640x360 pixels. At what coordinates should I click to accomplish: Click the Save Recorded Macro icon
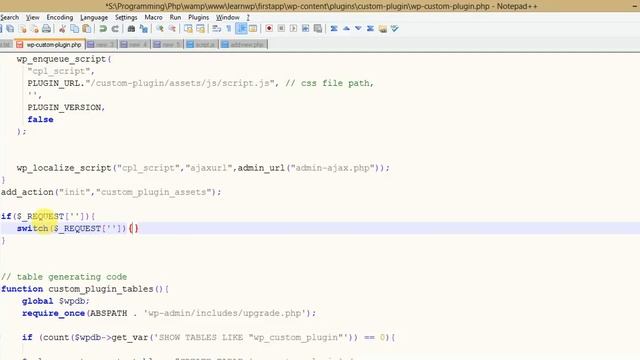click(318, 29)
